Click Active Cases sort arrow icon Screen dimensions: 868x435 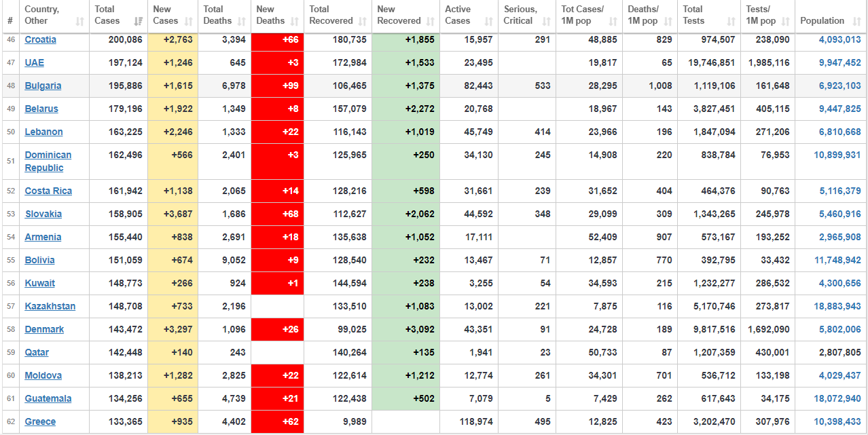coord(488,22)
